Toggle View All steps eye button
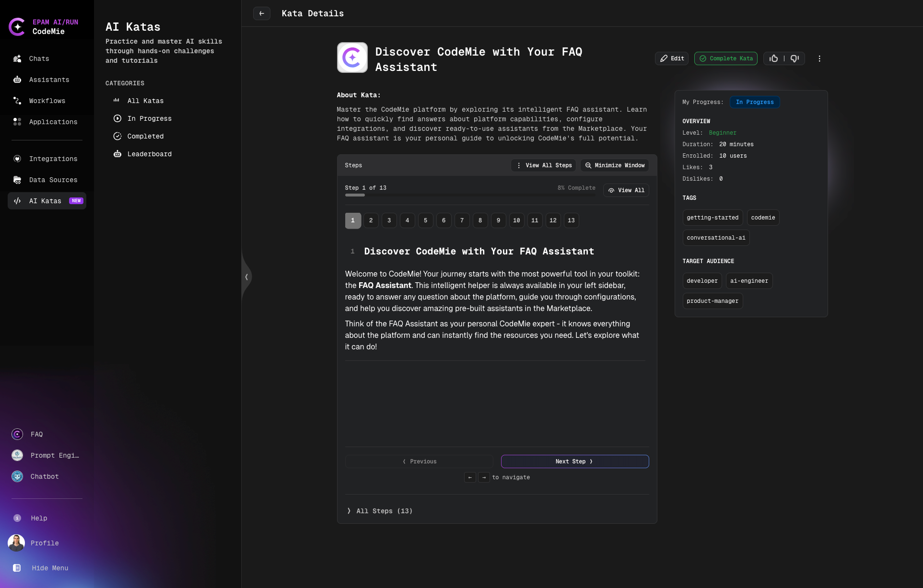The height and width of the screenshot is (588, 923). pyautogui.click(x=626, y=190)
